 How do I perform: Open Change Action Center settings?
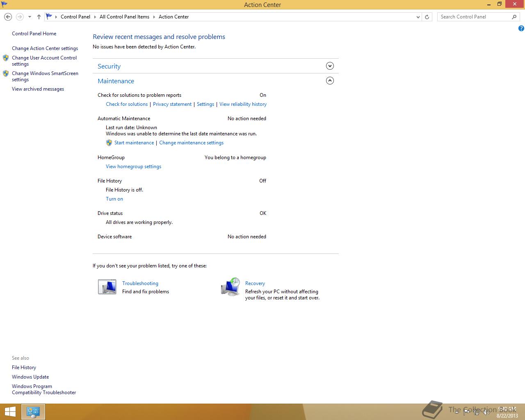tap(45, 48)
